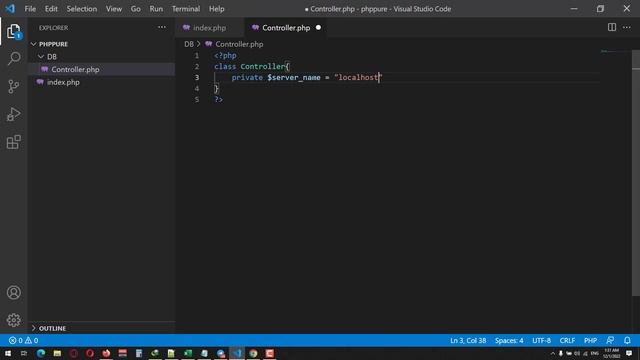Viewport: 640px width, 360px height.
Task: Launch Microsoft Edge from taskbar
Action: 41,353
